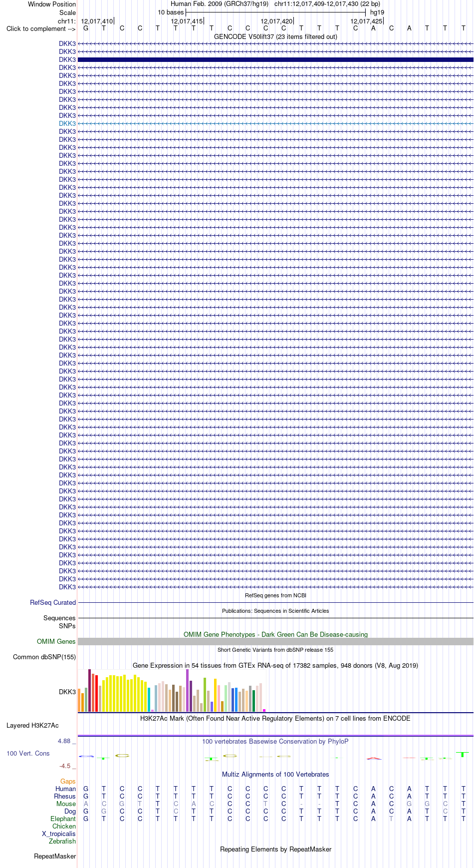Click "Publications: Sequences in Scientific Articles" title
The image size is (474, 868).
point(275,611)
